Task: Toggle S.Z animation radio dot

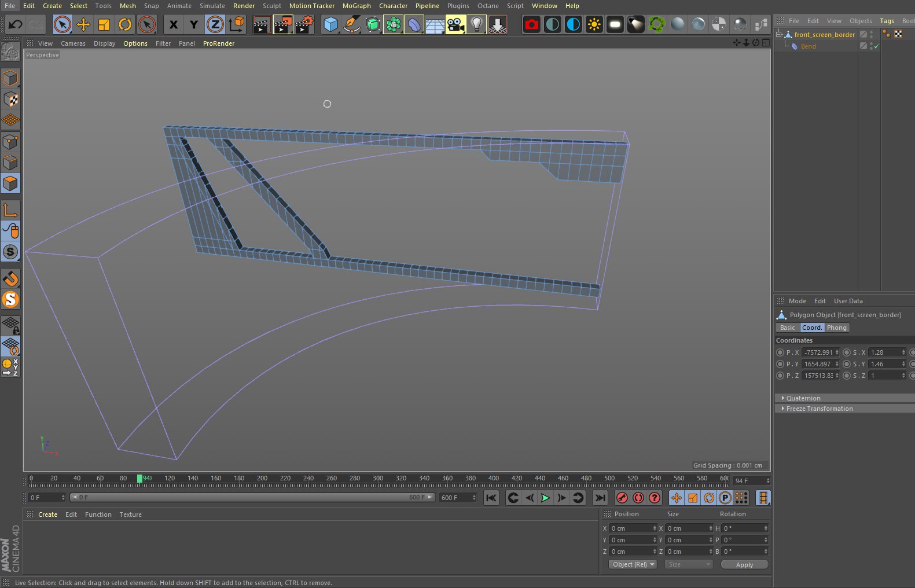Action: click(847, 376)
